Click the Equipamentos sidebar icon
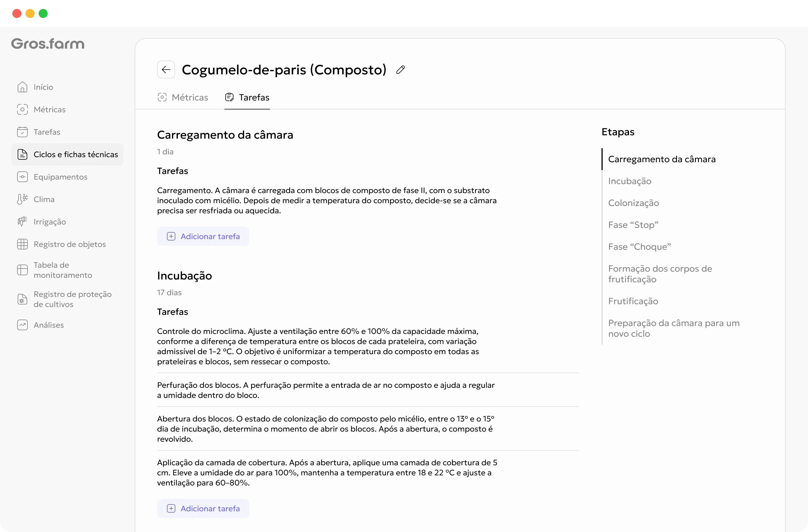 tap(22, 177)
